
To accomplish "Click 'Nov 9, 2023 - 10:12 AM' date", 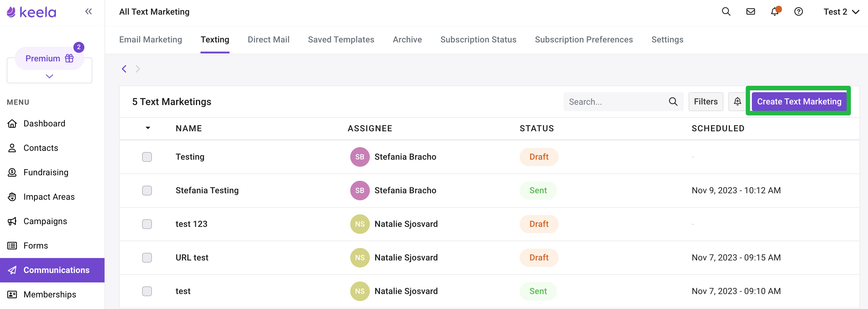I will (x=736, y=191).
